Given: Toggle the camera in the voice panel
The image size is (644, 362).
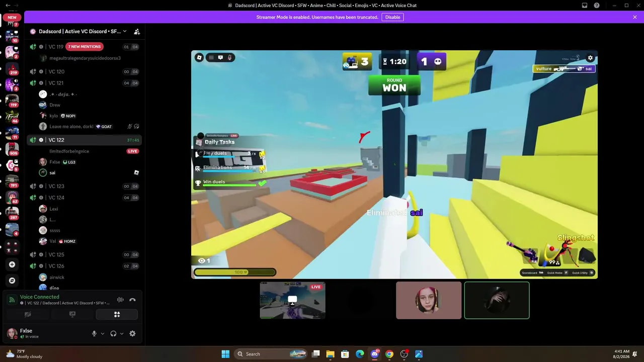Looking at the screenshot, I should point(28,315).
